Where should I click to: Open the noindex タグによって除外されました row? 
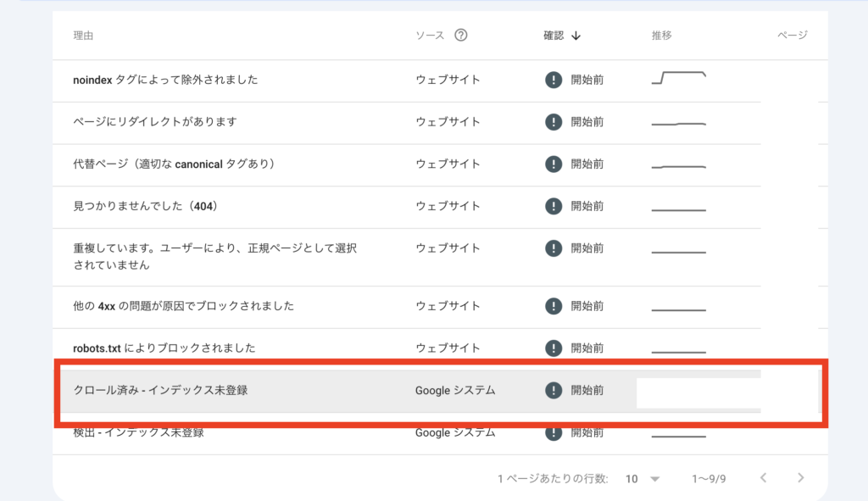165,80
